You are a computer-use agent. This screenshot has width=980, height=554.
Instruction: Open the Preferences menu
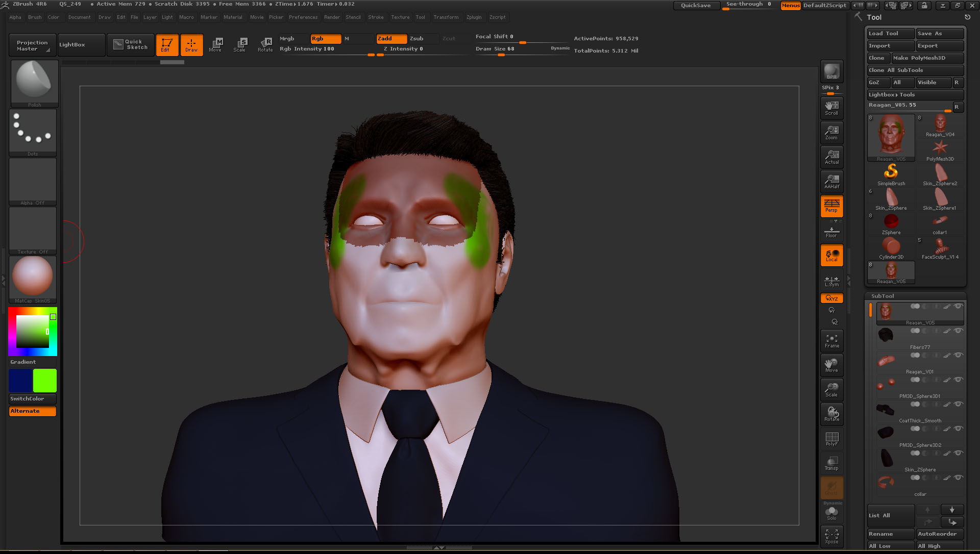(303, 17)
